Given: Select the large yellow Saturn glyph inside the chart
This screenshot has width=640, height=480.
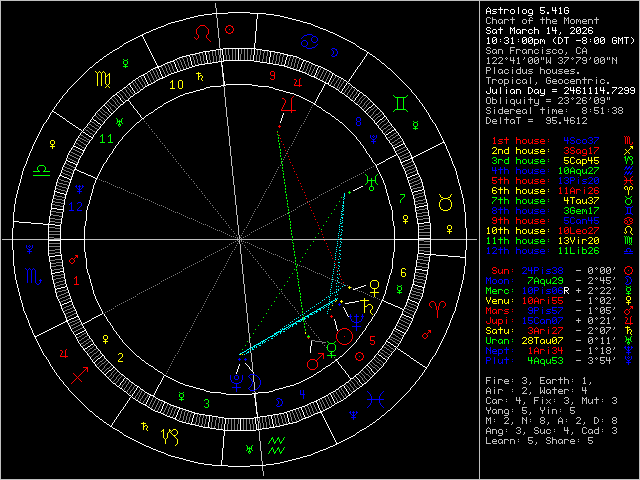Looking at the screenshot, I should click(x=367, y=306).
